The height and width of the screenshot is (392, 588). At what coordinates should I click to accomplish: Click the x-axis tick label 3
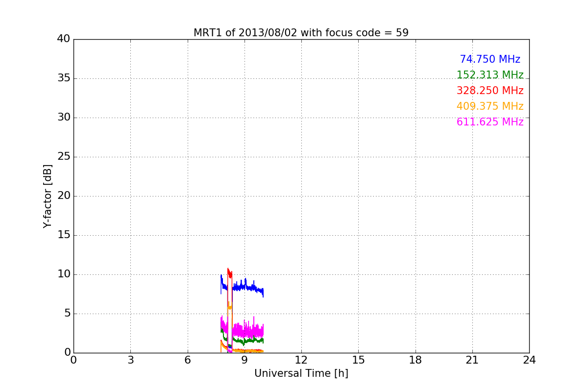(x=130, y=360)
